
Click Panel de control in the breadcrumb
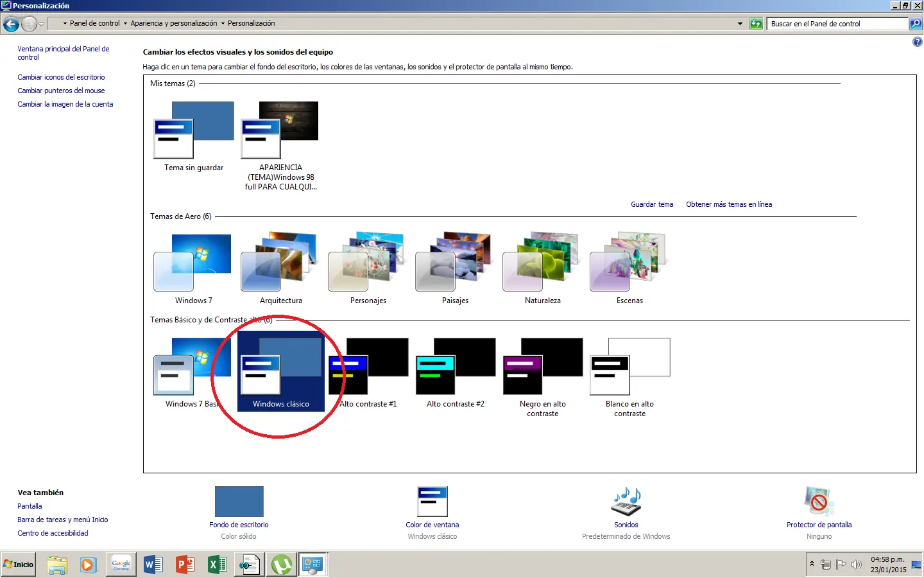tap(94, 23)
